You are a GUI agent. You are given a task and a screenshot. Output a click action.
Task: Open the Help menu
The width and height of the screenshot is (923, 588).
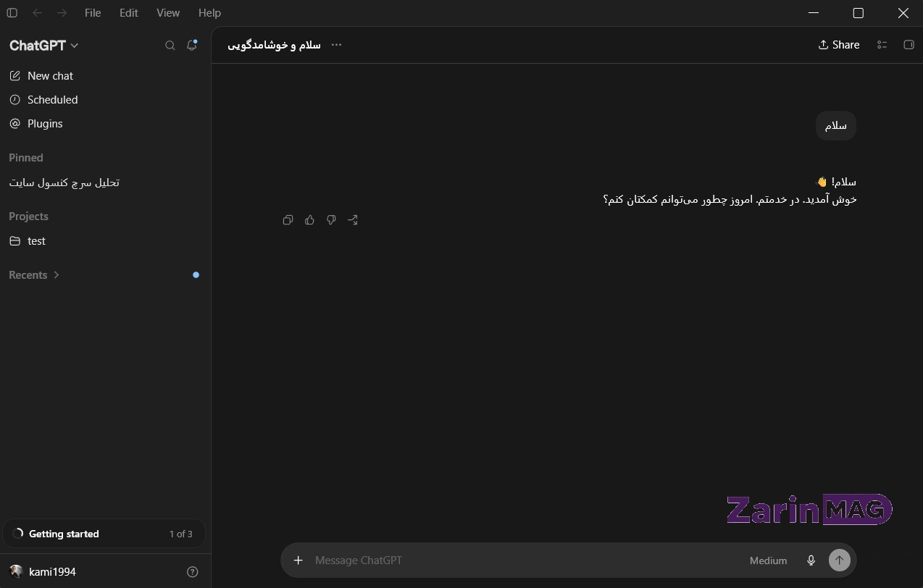(x=209, y=13)
